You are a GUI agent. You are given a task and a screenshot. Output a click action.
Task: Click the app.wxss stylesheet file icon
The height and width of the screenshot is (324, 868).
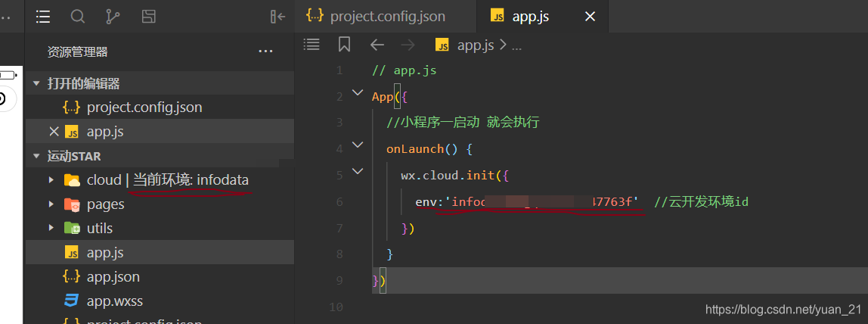point(72,301)
